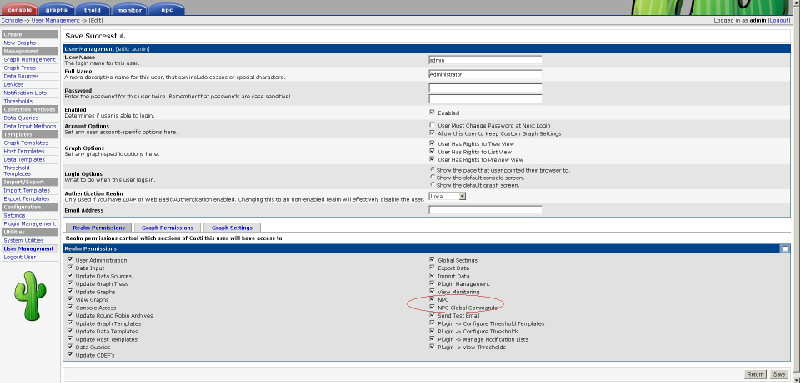Toggle the Data Input permission
Screen dimensions: 800x383
[x=70, y=267]
